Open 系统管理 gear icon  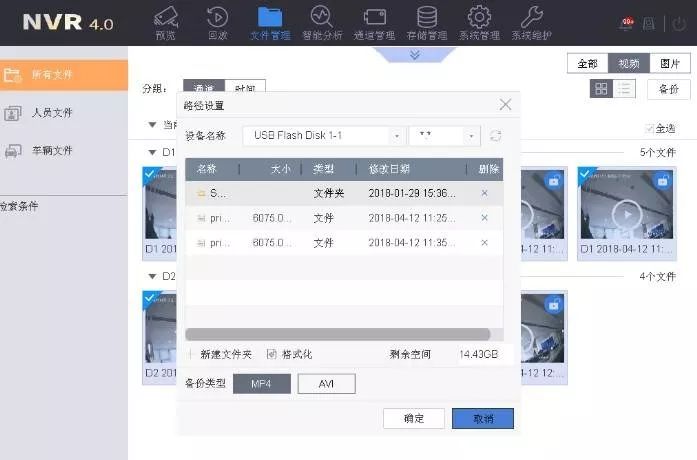tap(479, 18)
